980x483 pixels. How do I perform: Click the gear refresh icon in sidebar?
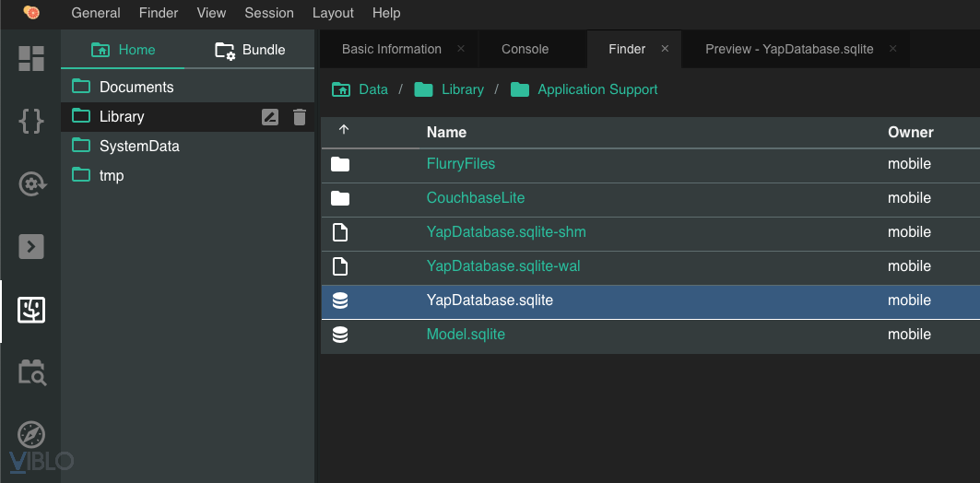pos(31,183)
